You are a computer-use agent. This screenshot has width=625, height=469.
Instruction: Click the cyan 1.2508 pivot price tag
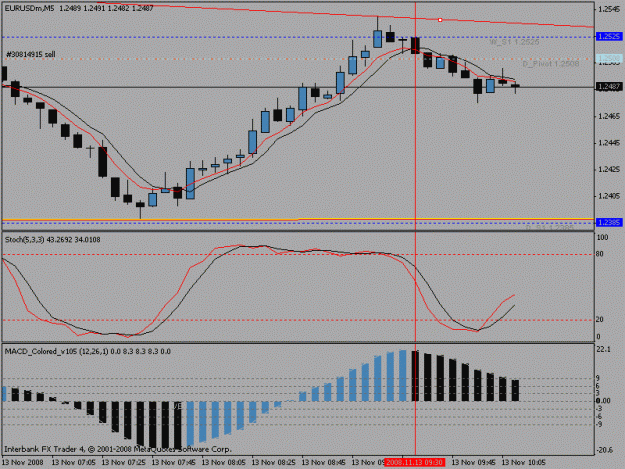(609, 59)
